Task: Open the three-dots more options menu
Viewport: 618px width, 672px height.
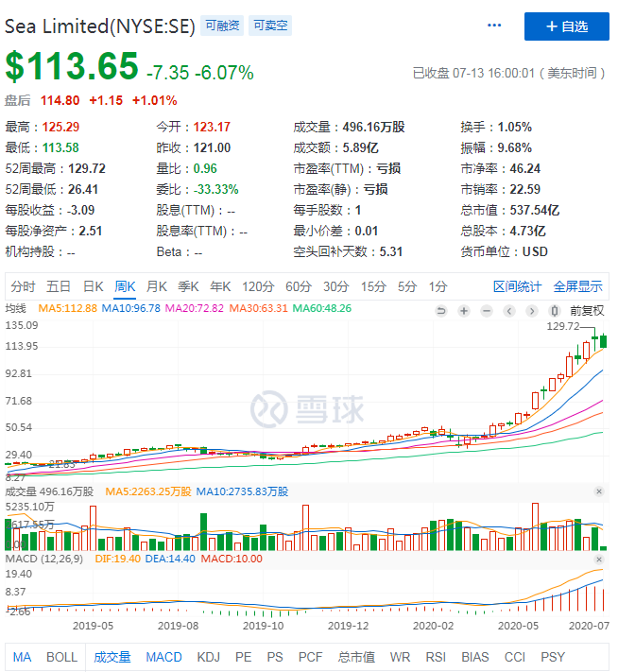Action: [x=494, y=26]
